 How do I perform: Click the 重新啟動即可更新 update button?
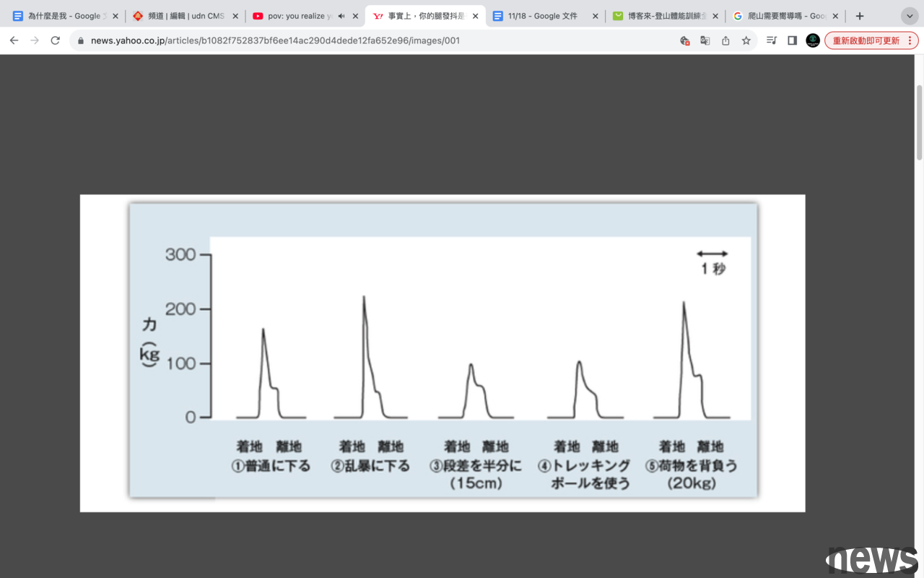(x=866, y=40)
